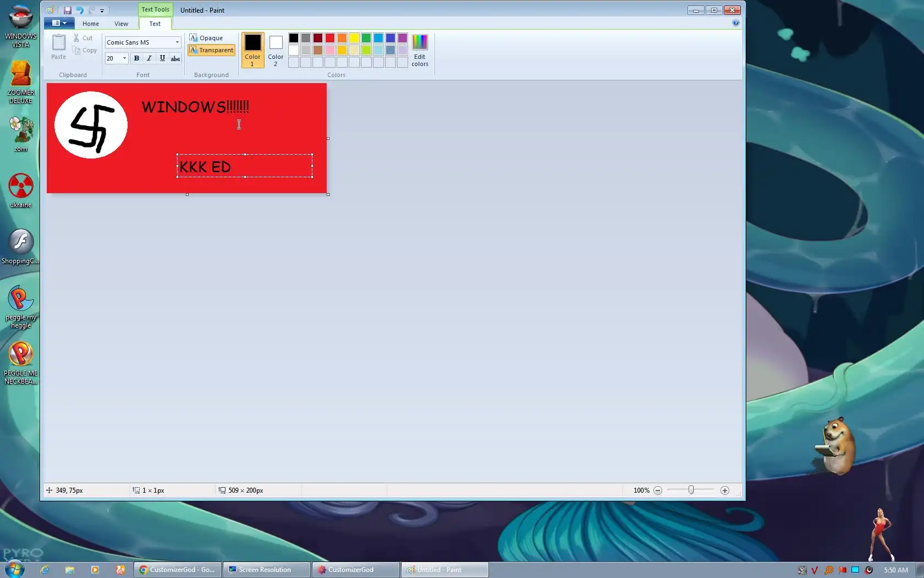Click the ShoppingC... Flash desktop icon

tap(20, 247)
